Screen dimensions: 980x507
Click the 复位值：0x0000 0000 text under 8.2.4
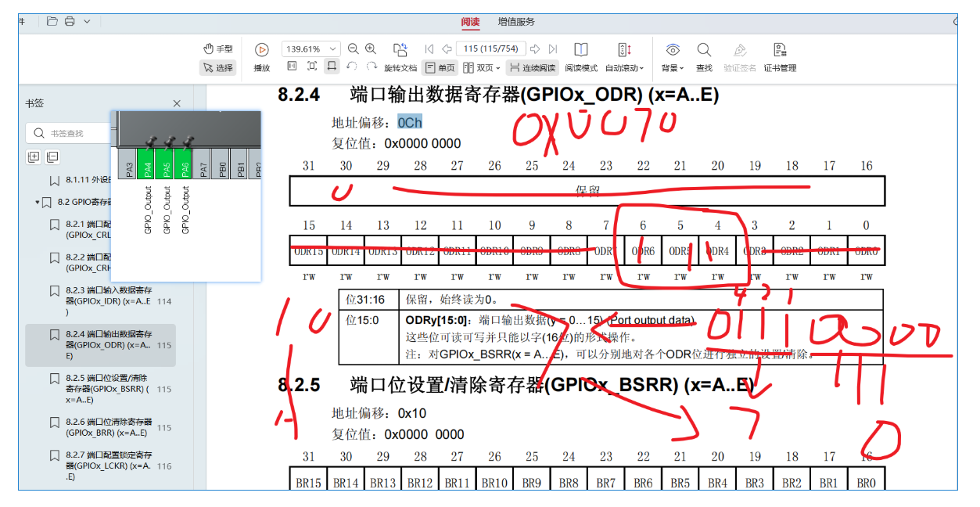point(397,143)
